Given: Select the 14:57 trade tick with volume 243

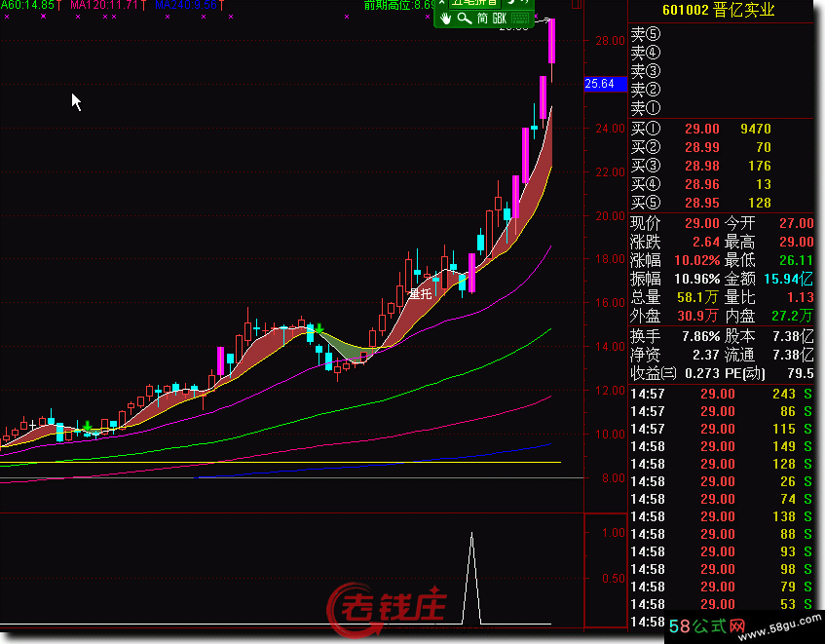Looking at the screenshot, I should tap(722, 394).
